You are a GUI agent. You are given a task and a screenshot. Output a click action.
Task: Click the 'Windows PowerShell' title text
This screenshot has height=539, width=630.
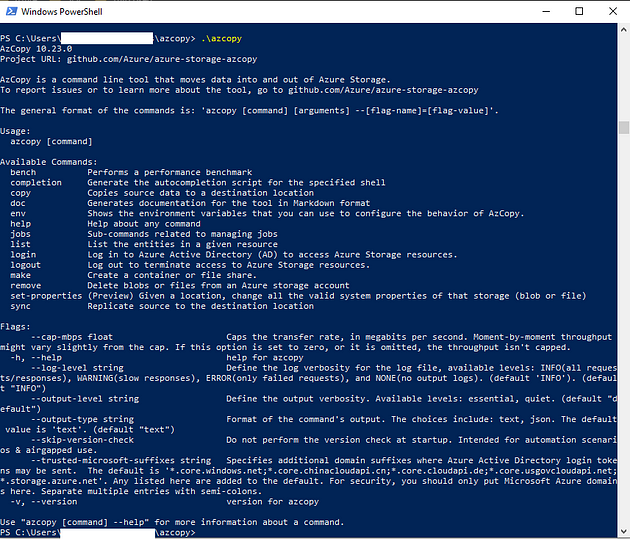pos(62,12)
